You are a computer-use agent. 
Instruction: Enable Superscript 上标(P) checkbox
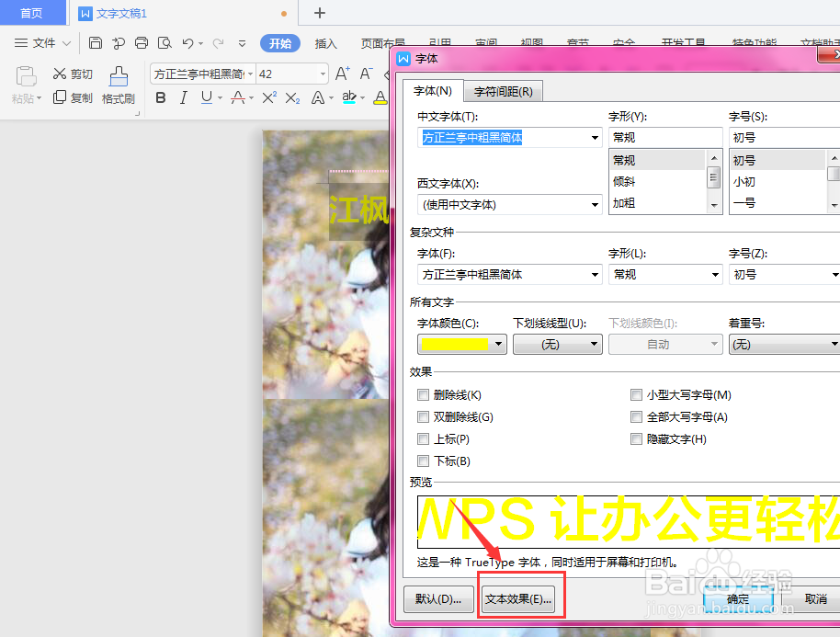point(423,438)
